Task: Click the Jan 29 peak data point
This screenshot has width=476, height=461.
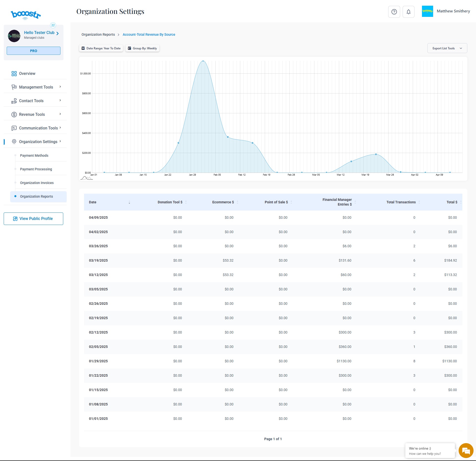Action: click(203, 61)
